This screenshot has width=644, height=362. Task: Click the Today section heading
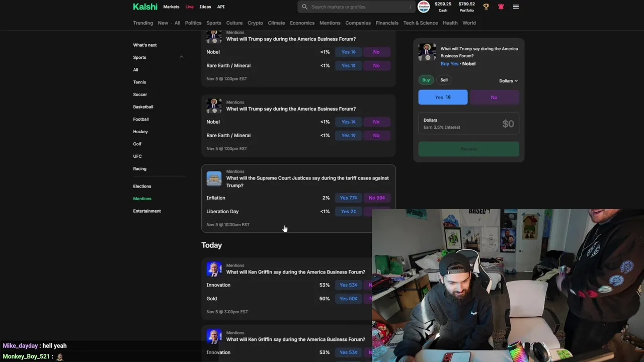pos(211,245)
